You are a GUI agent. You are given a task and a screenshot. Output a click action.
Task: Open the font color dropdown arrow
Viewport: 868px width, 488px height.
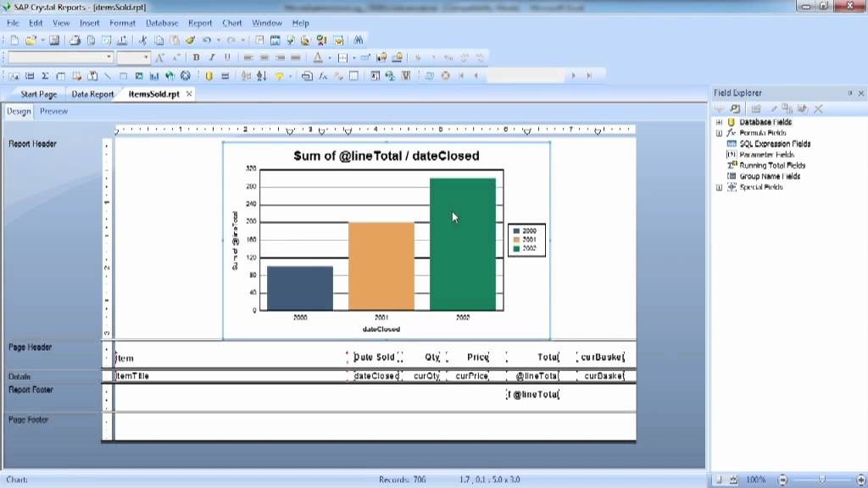[x=330, y=58]
